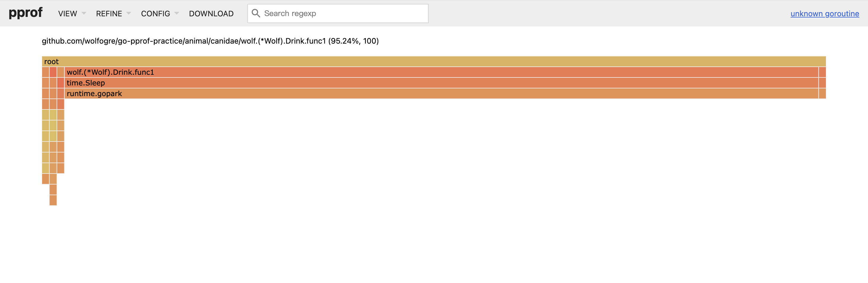Select the runtime.gopark flame frame
Screen dimensions: 868x283
coord(441,94)
